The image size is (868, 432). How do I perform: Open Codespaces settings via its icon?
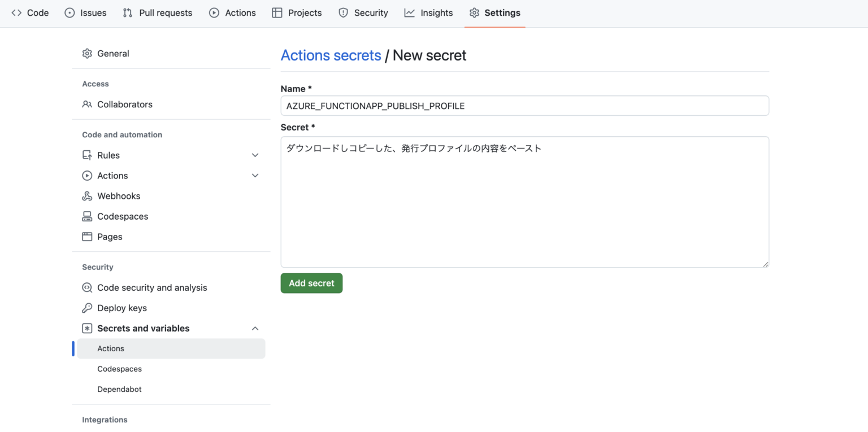[88, 216]
